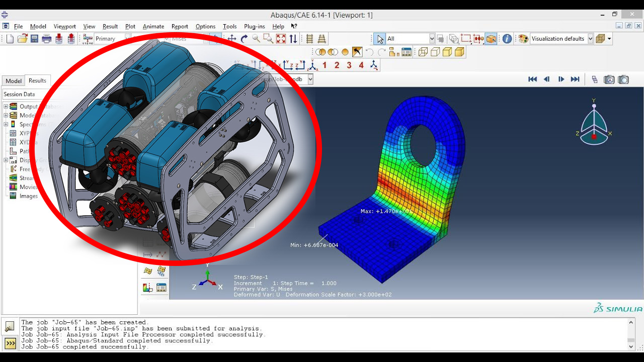Open a database with the folder icon
This screenshot has width=644, height=362.
(x=22, y=39)
